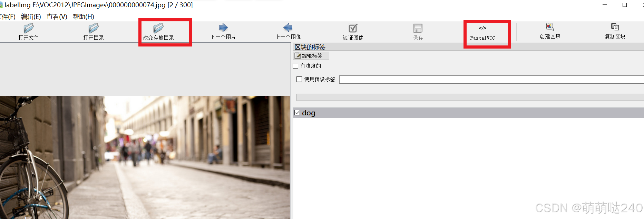Select Create RectBox (创建区块) tool
644x219 pixels.
pyautogui.click(x=550, y=27)
